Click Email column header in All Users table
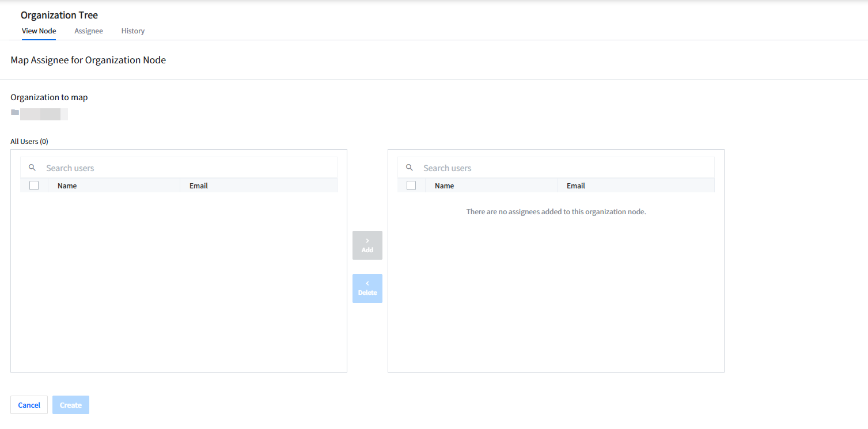Image resolution: width=868 pixels, height=429 pixels. [199, 186]
